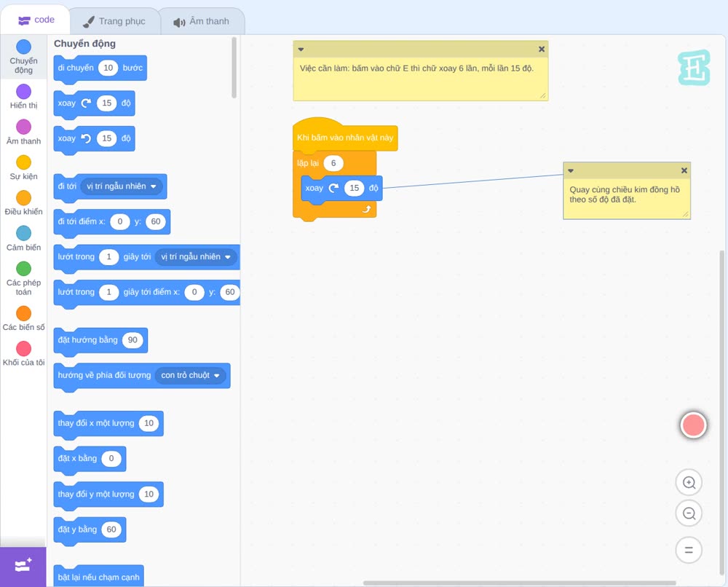Select the Điều khiển category circle

24,198
